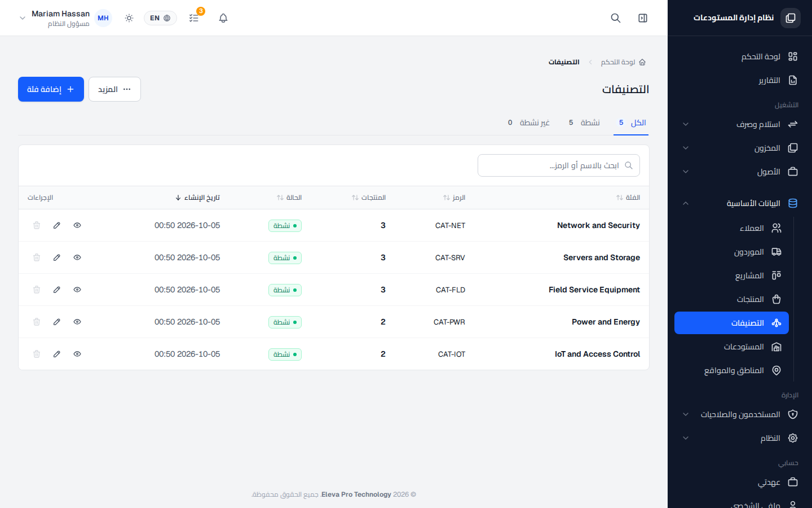
Task: Edit the Servers and Storage category
Action: 57,257
